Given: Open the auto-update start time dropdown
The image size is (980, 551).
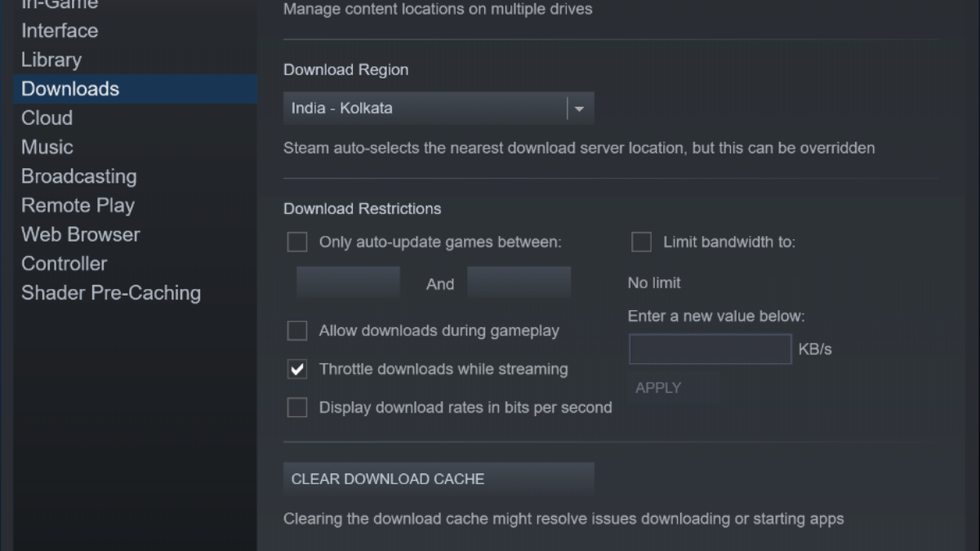Looking at the screenshot, I should click(x=348, y=283).
